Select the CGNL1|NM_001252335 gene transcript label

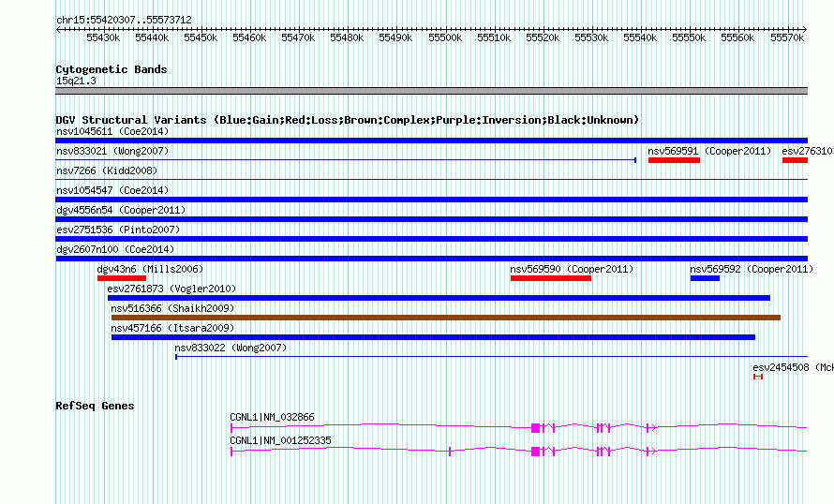[280, 440]
